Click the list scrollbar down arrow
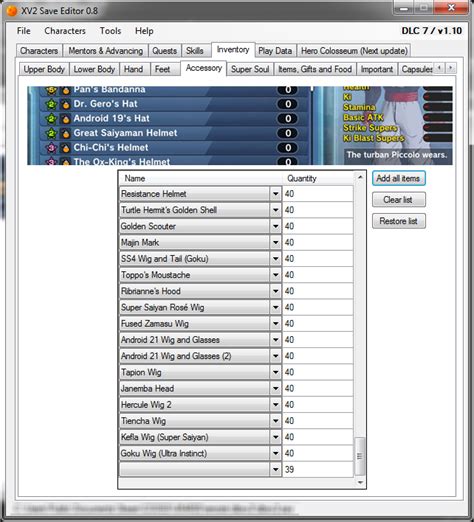The height and width of the screenshot is (522, 474). click(360, 482)
